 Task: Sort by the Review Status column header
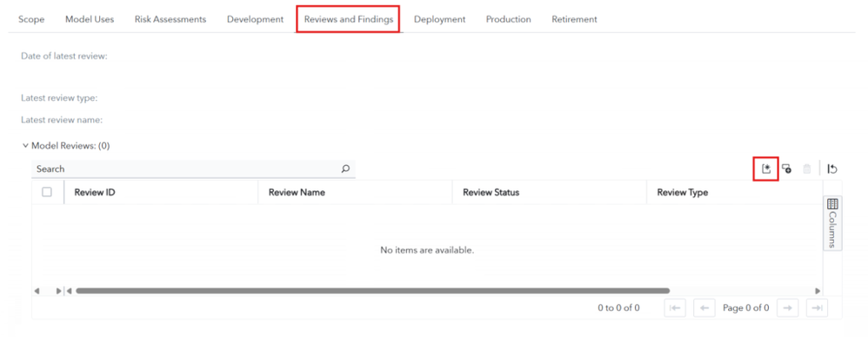pyautogui.click(x=550, y=192)
